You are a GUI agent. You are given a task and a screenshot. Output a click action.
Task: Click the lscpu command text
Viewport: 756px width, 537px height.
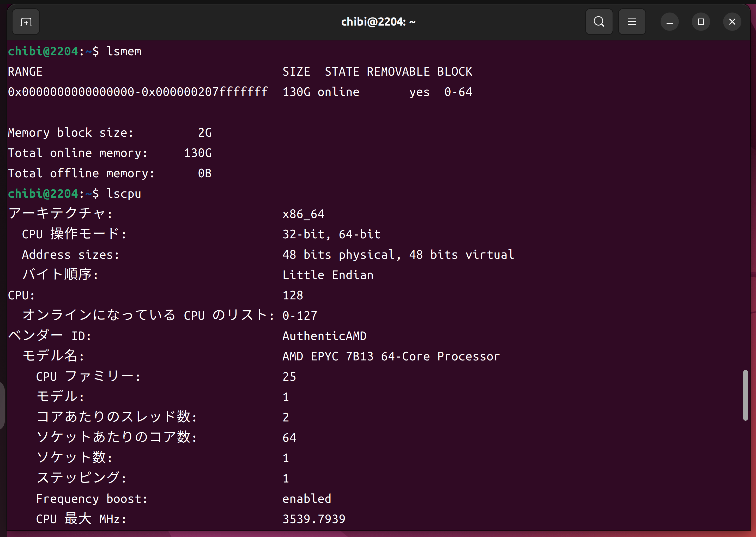pyautogui.click(x=124, y=194)
